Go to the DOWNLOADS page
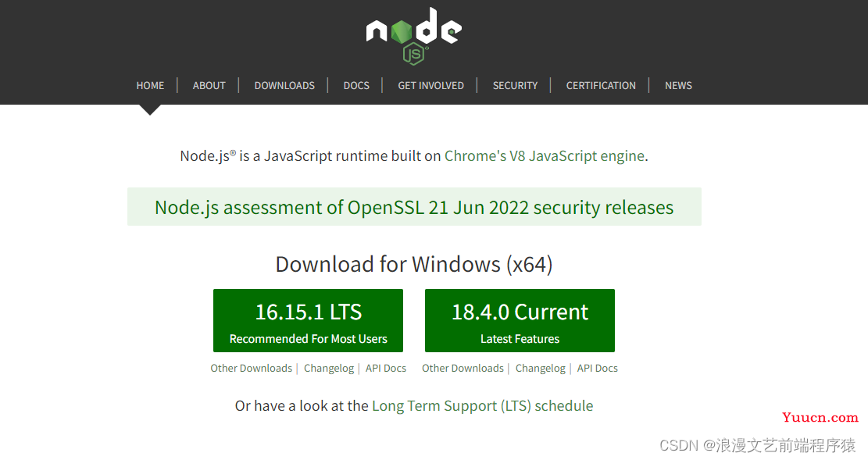 click(x=284, y=86)
